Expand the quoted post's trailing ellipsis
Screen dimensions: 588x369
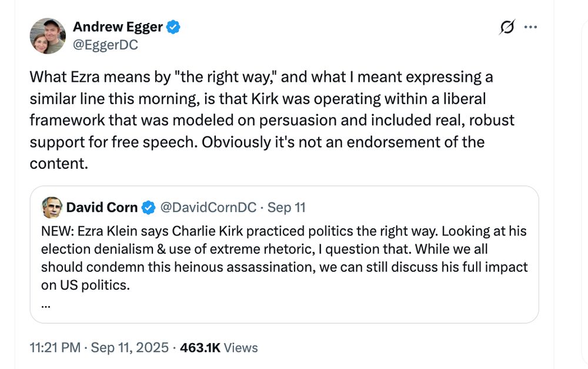point(46,305)
